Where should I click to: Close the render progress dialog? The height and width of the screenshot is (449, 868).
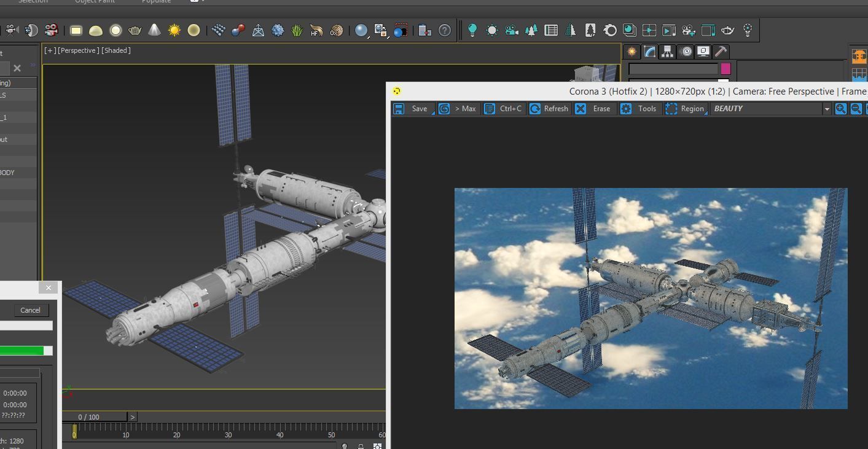point(49,287)
